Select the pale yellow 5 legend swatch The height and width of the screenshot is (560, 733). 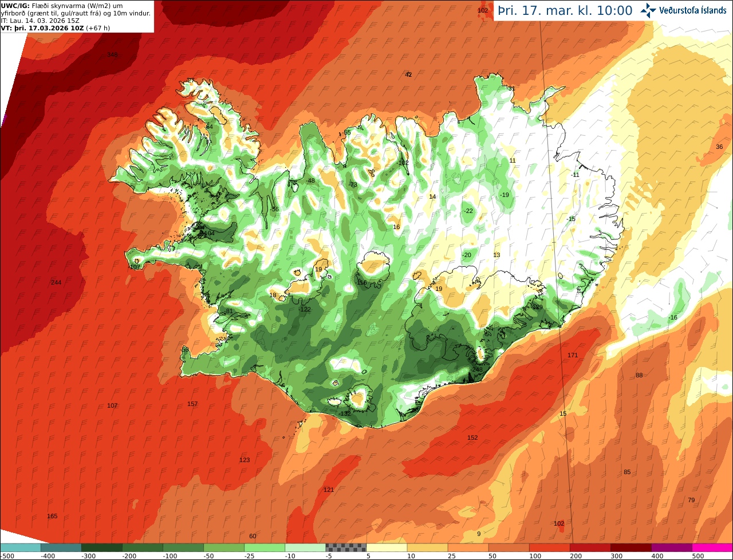(387, 547)
